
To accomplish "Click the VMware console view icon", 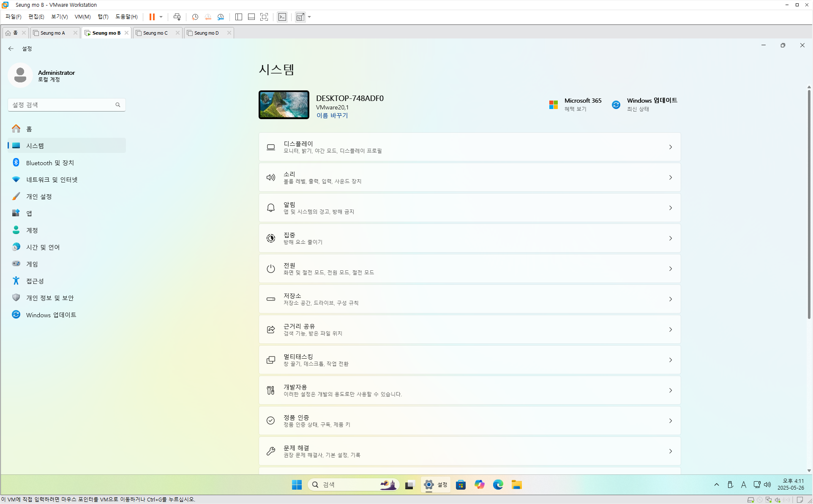I will point(282,17).
